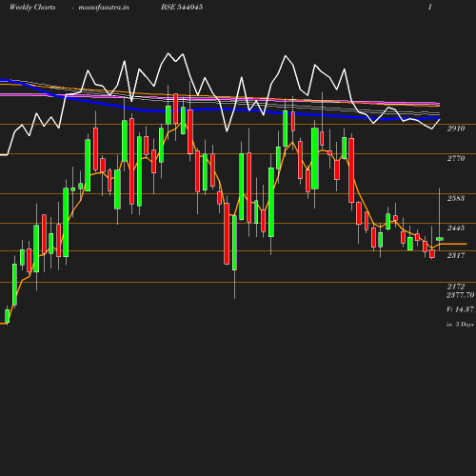
Task: Select the 2317 price level label
Action: pyautogui.click(x=456, y=255)
